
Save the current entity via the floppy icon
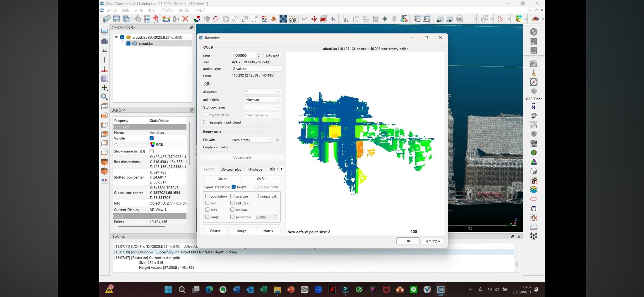[117, 19]
